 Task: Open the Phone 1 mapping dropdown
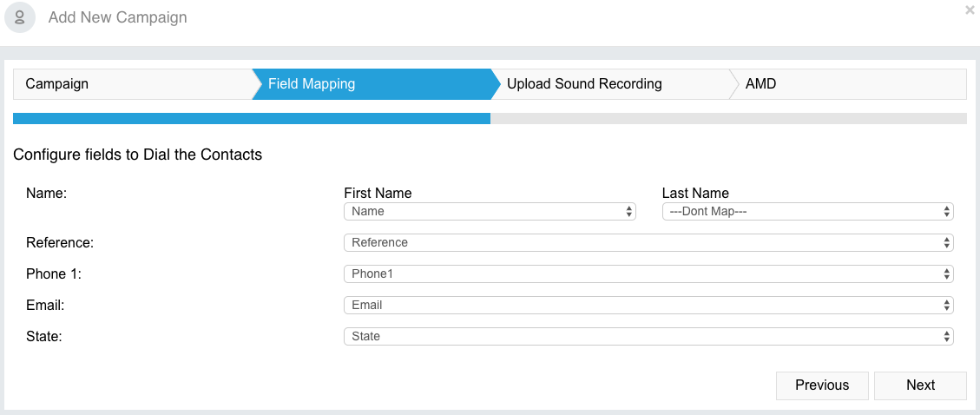(x=648, y=273)
